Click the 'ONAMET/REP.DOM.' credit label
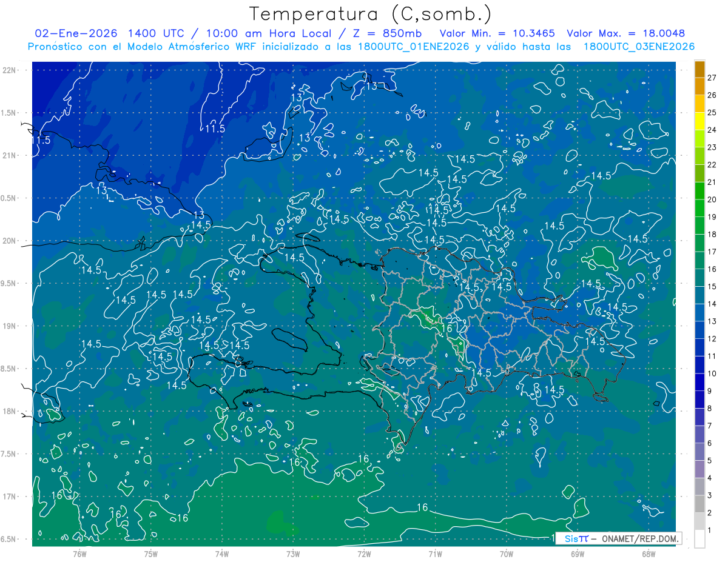Image resolution: width=728 pixels, height=562 pixels. (640, 538)
